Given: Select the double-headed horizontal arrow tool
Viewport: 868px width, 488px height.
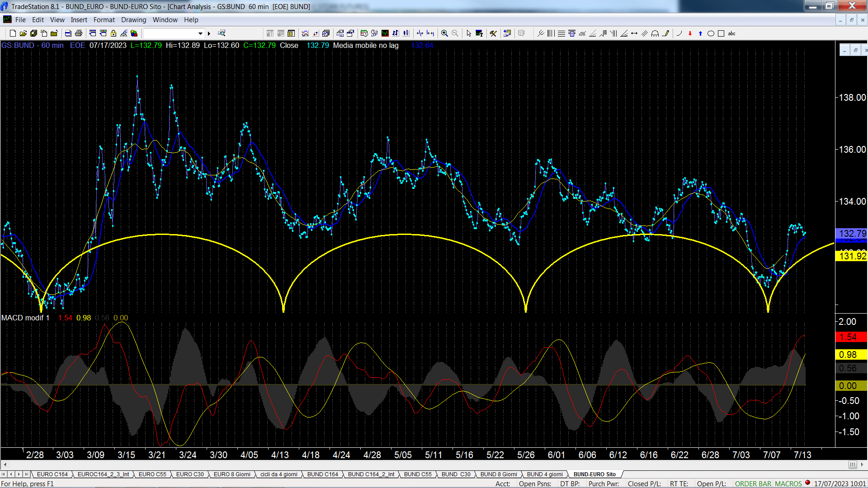Looking at the screenshot, I should (634, 33).
